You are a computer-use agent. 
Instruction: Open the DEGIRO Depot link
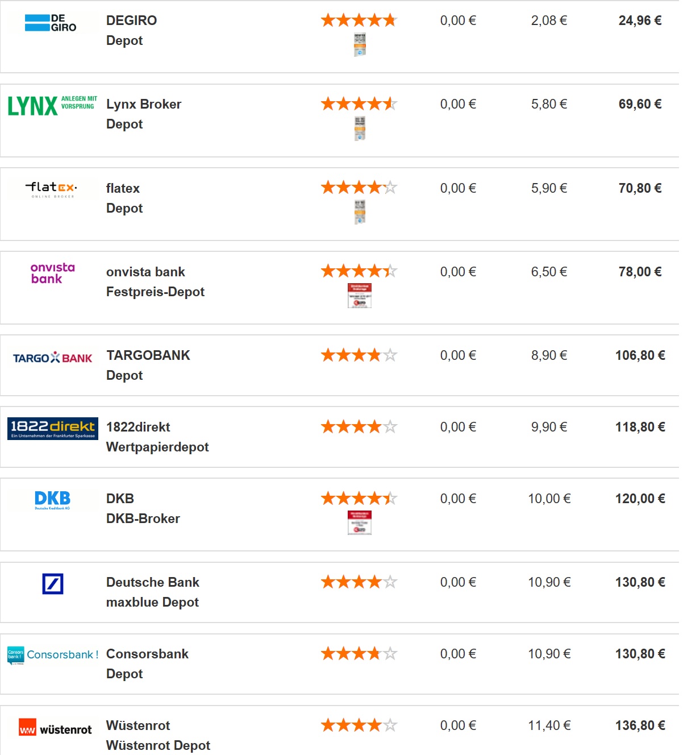[x=131, y=31]
